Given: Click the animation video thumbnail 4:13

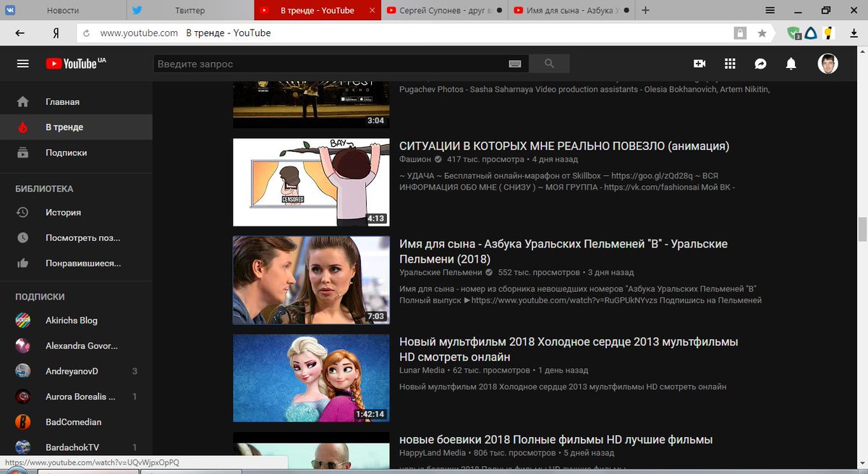Looking at the screenshot, I should point(311,182).
